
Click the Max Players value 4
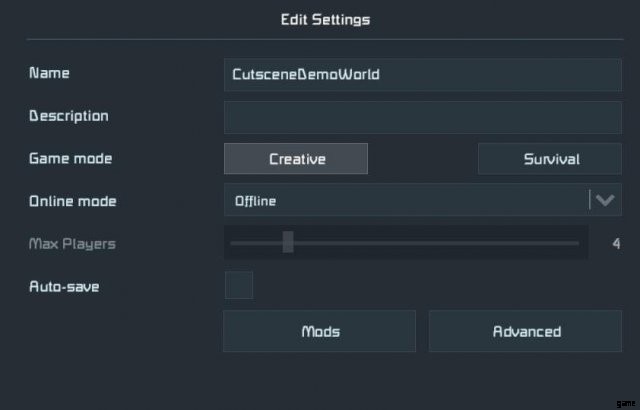click(616, 243)
